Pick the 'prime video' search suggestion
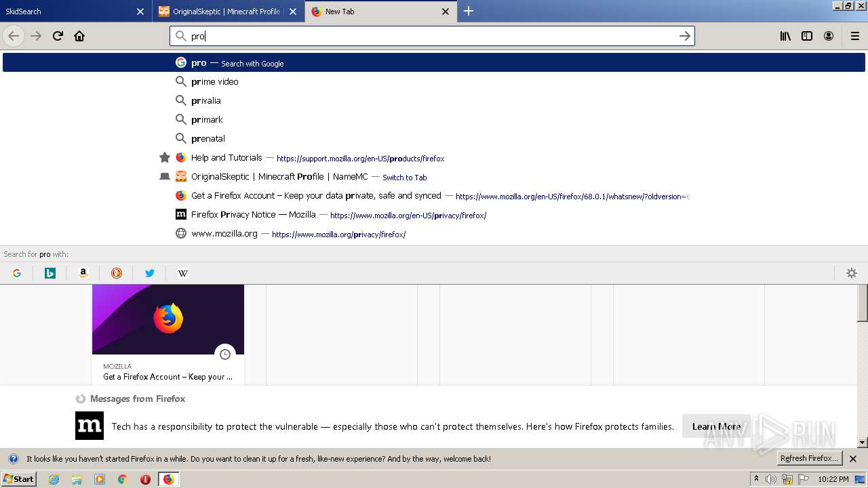This screenshot has height=488, width=868. [434, 81]
